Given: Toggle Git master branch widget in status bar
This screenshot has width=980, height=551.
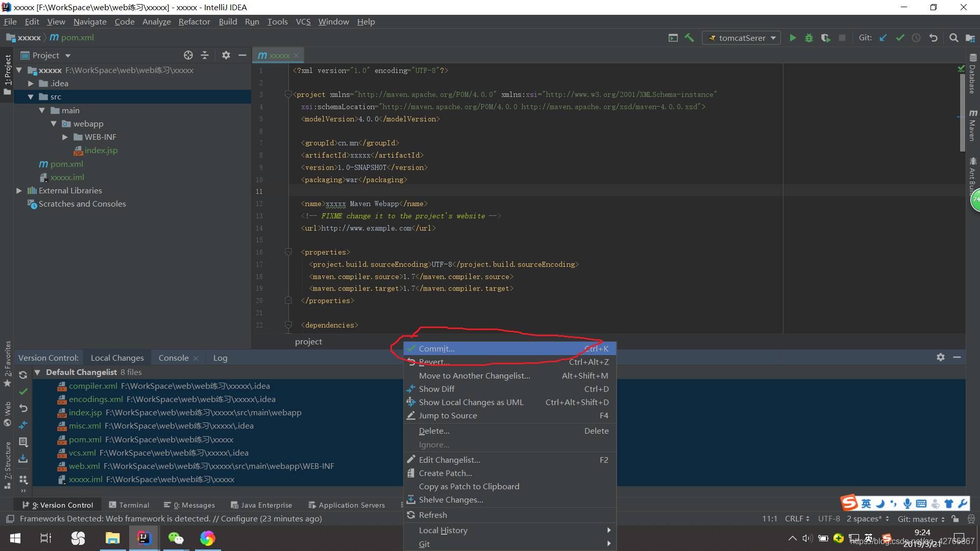Looking at the screenshot, I should click(x=921, y=519).
